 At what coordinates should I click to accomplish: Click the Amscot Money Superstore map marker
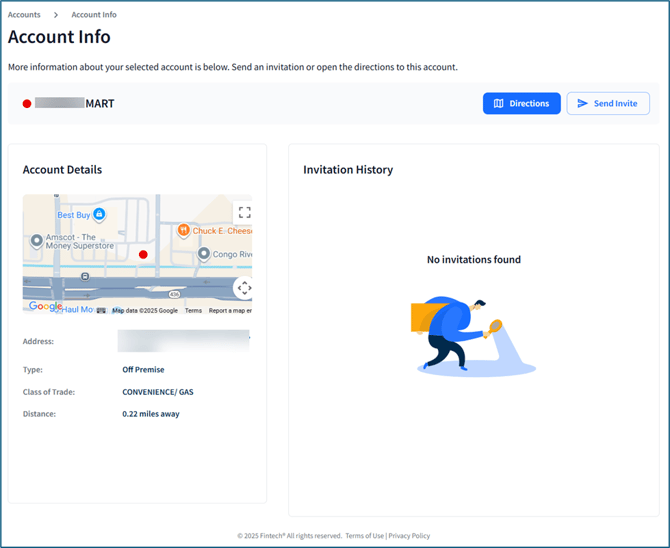[x=37, y=241]
